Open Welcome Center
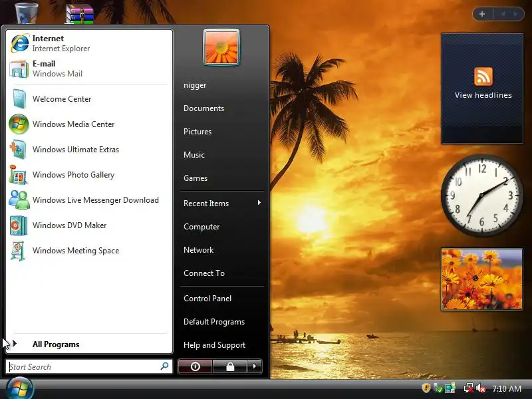 point(89,98)
